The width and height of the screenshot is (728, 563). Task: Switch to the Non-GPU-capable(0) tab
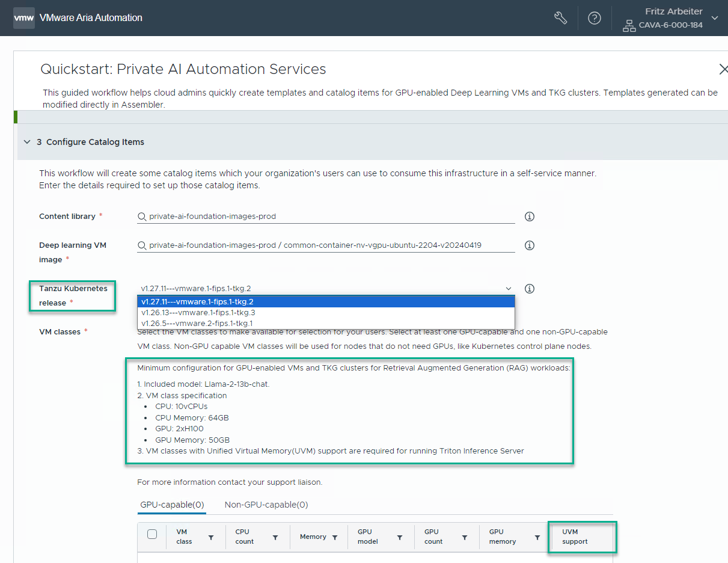point(266,505)
